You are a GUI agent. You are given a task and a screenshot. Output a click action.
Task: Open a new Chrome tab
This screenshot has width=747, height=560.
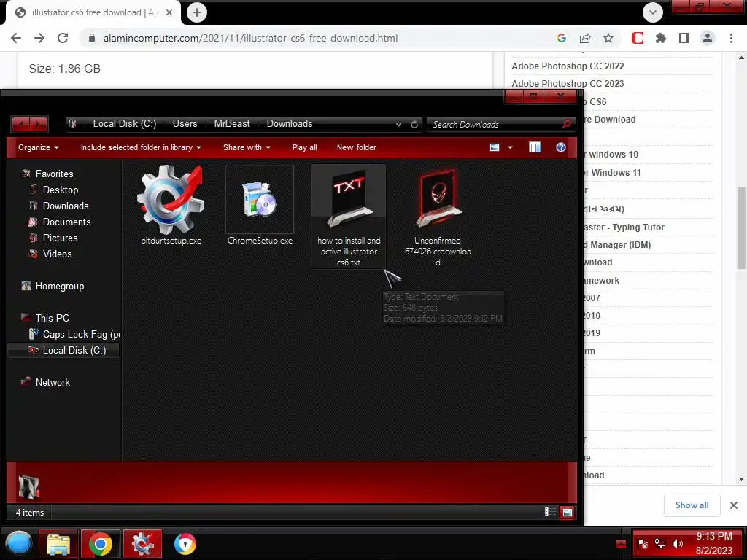[x=197, y=12]
